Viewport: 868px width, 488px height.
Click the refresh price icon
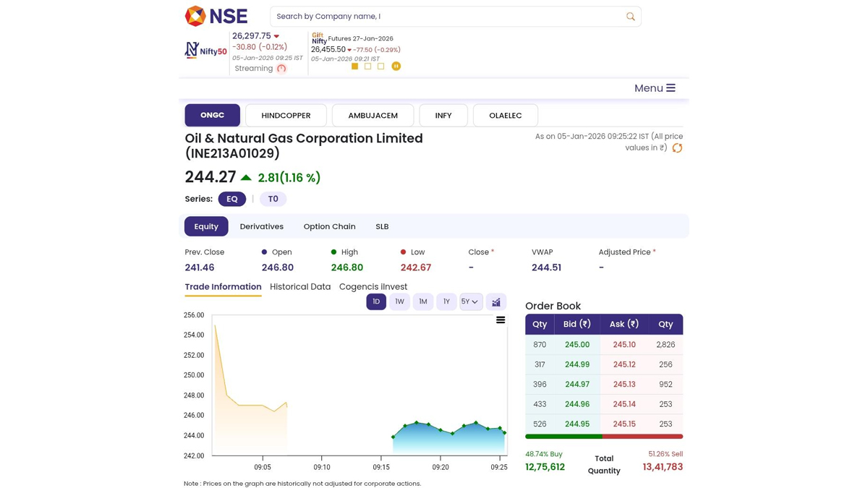point(677,148)
